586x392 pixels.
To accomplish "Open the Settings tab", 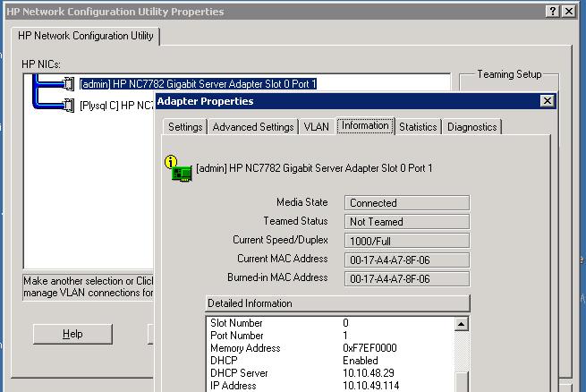I will 185,127.
